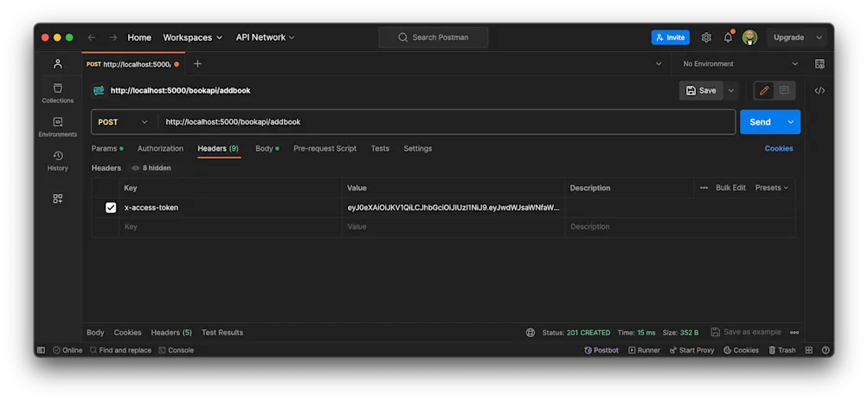Select the response Test Results tab
This screenshot has width=868, height=402.
(x=222, y=333)
